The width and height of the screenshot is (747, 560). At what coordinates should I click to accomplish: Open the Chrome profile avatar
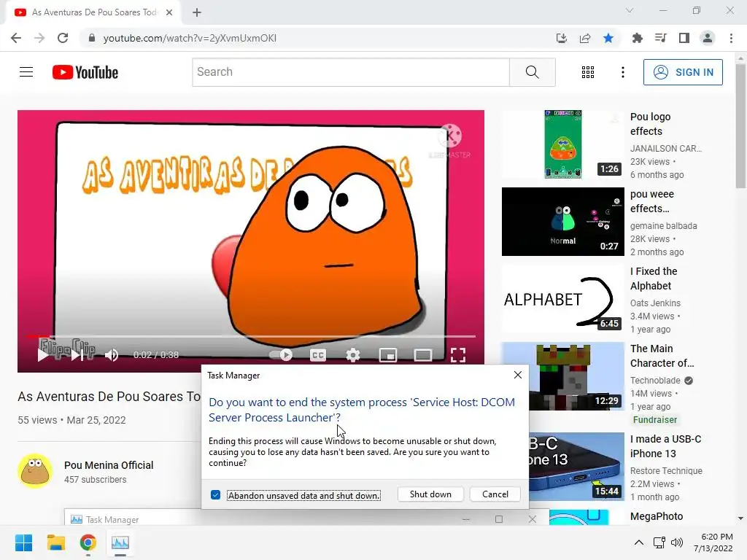coord(708,38)
